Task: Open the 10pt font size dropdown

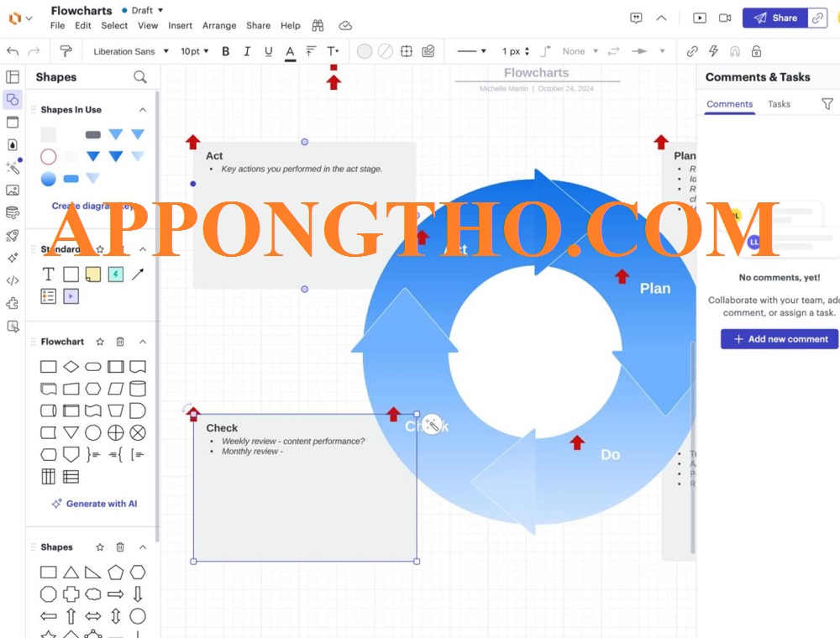Action: pyautogui.click(x=195, y=51)
